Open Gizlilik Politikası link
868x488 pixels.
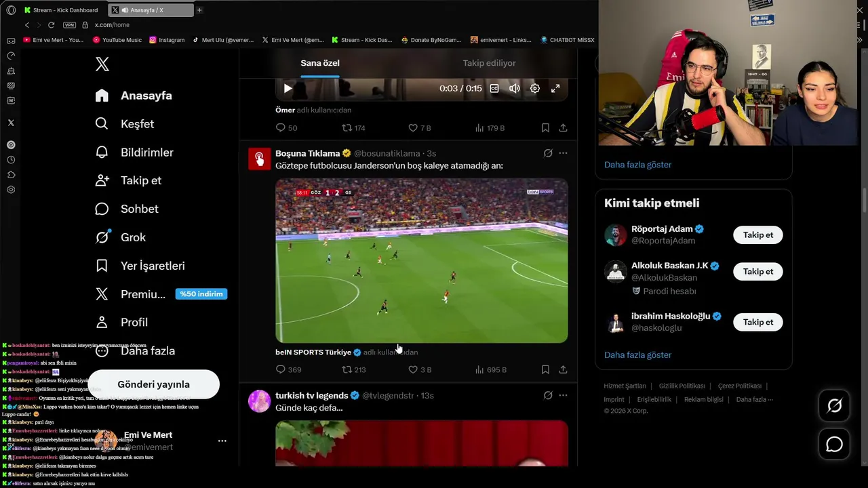(682, 386)
